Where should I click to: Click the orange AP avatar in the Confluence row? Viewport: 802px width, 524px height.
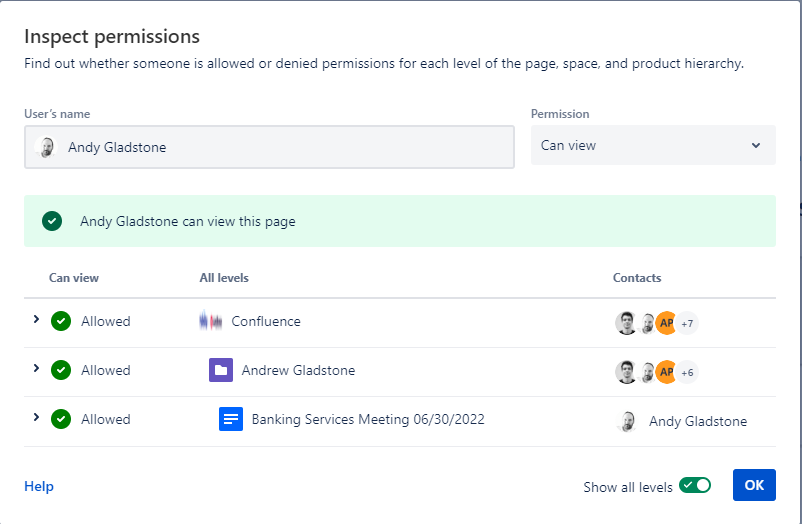(x=666, y=323)
